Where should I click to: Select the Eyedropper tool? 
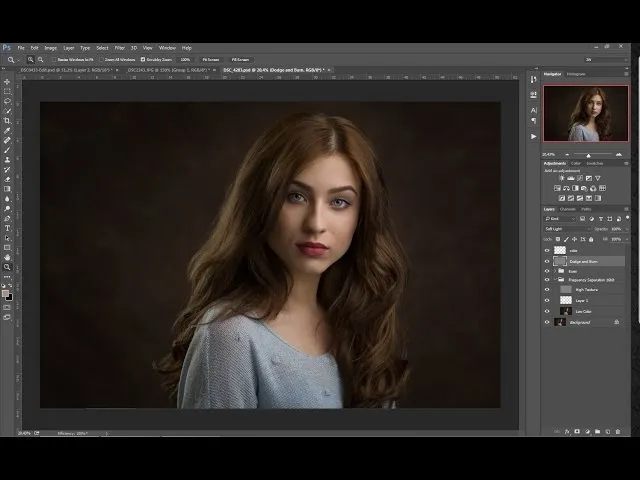pyautogui.click(x=7, y=131)
